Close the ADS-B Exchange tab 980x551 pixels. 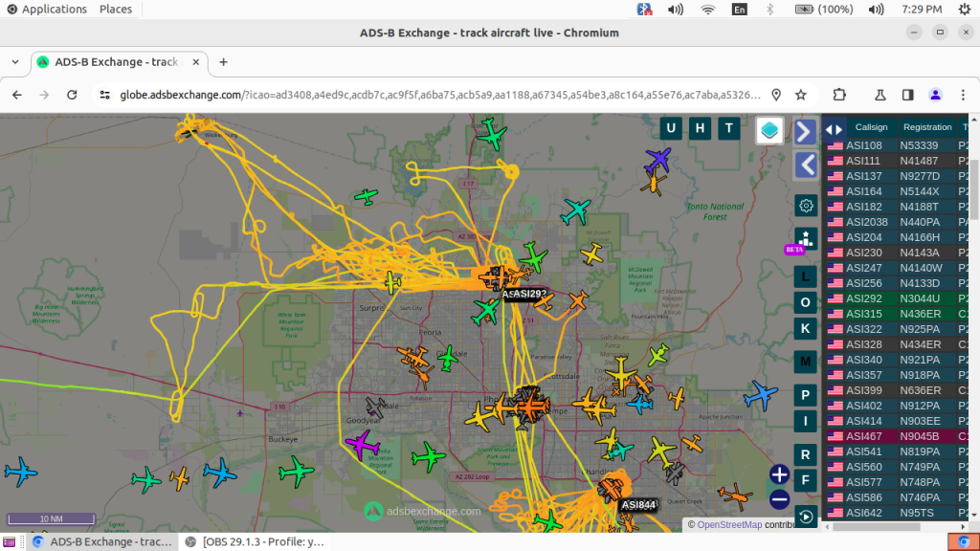pos(195,62)
